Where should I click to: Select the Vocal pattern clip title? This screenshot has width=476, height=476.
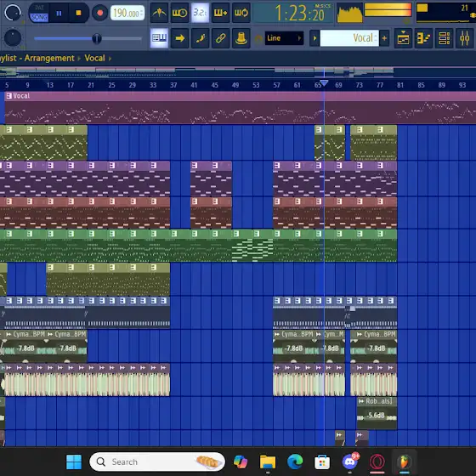pos(21,96)
